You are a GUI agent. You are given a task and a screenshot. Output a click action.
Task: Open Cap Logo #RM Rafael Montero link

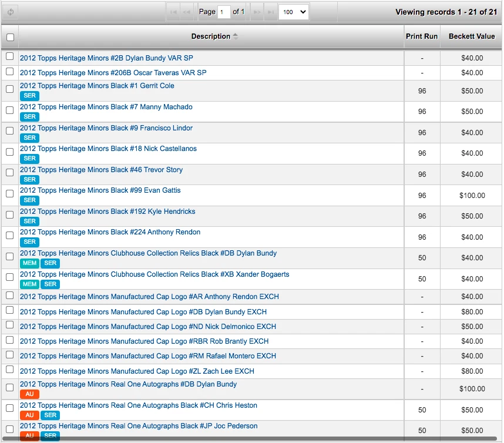click(x=148, y=356)
